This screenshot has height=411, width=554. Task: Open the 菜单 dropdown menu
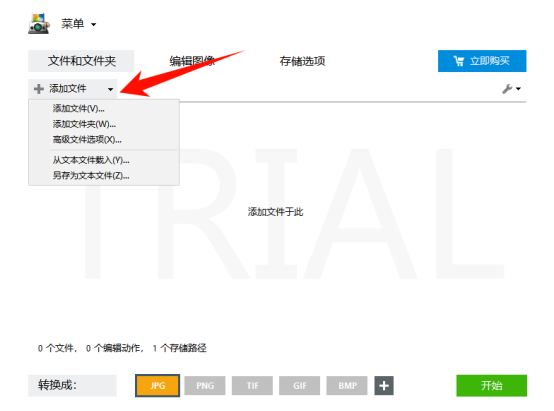[x=78, y=24]
